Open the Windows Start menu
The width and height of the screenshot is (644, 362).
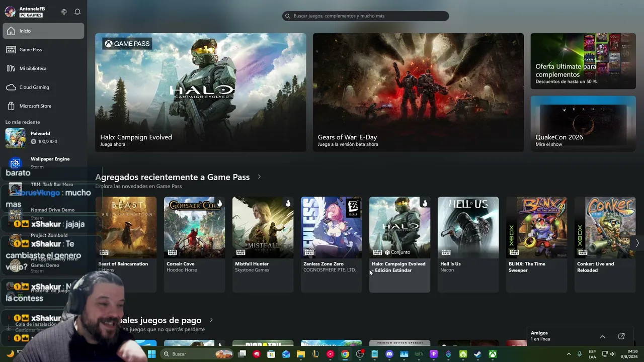coord(151,354)
